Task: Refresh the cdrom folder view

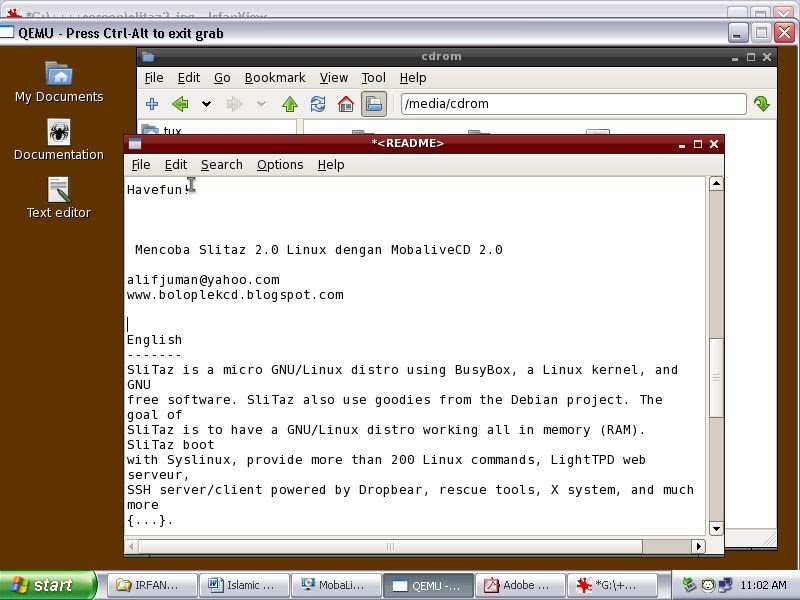Action: [x=318, y=104]
